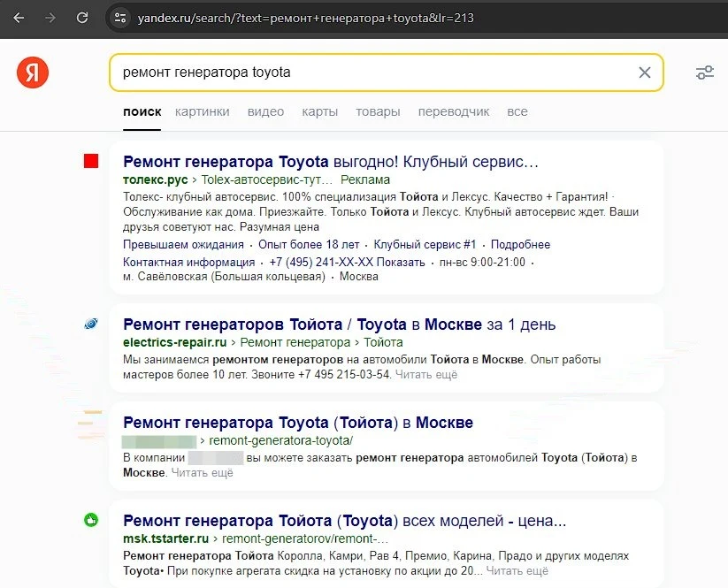
Task: Open the переводчик tab
Action: click(x=454, y=111)
